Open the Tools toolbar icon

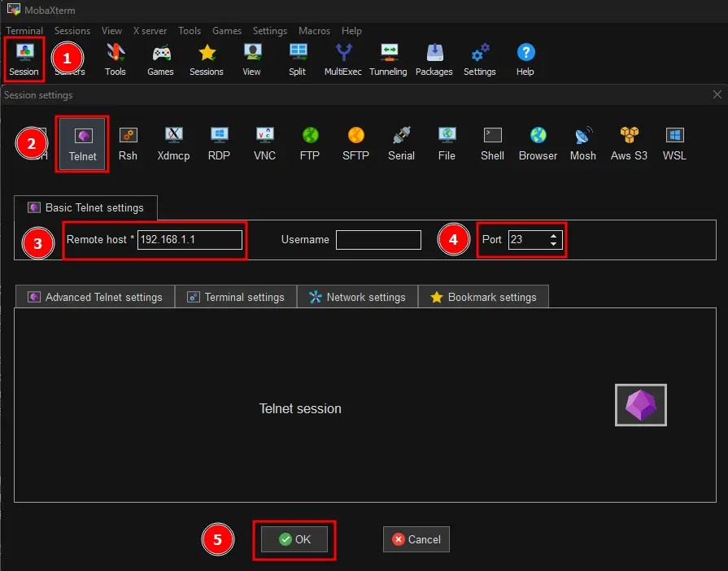116,59
